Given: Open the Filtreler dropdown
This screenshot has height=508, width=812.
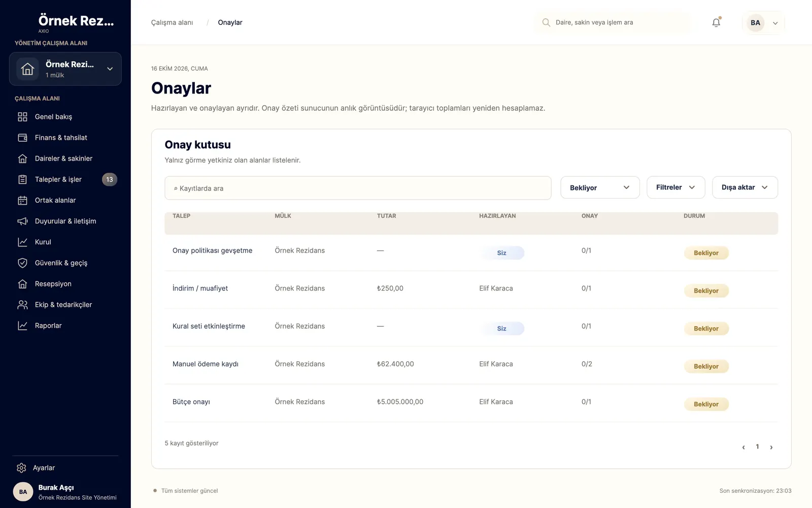Looking at the screenshot, I should pos(675,187).
